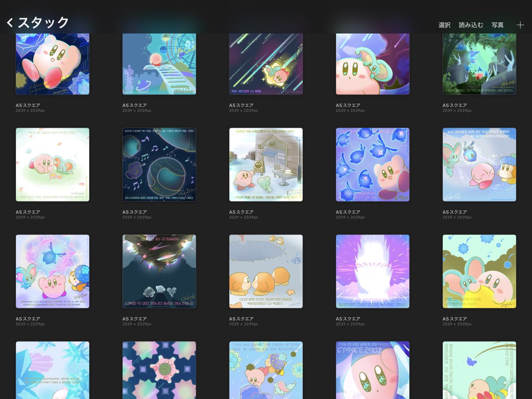
Task: Open Kirby with stars and gears on blue
Action: click(x=266, y=370)
